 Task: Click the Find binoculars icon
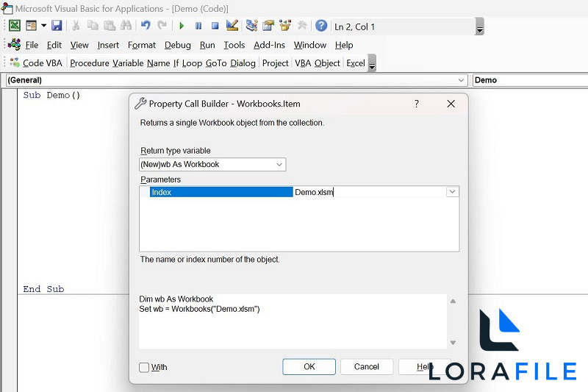point(126,26)
